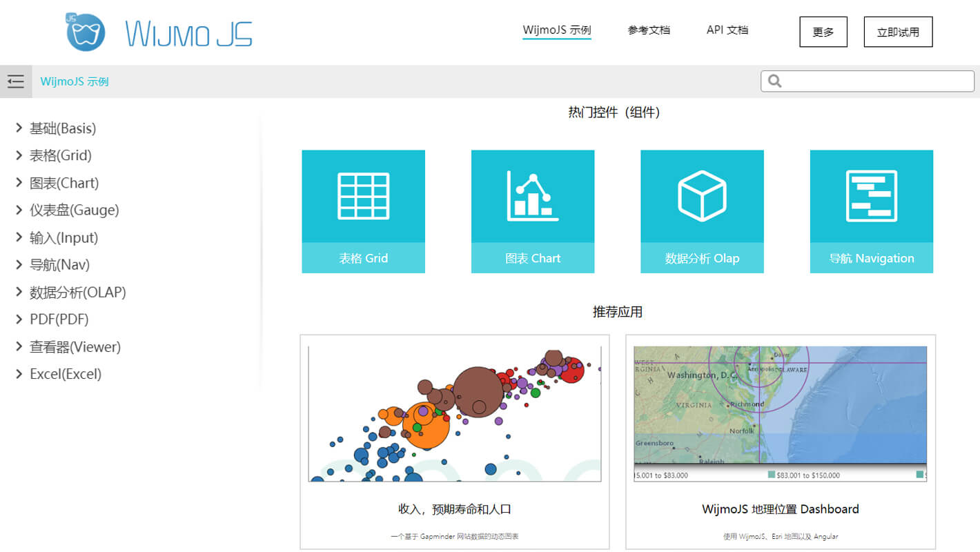
Task: Open the bubble chart 收入，预期寿命和人口 thumbnail
Action: tap(454, 414)
